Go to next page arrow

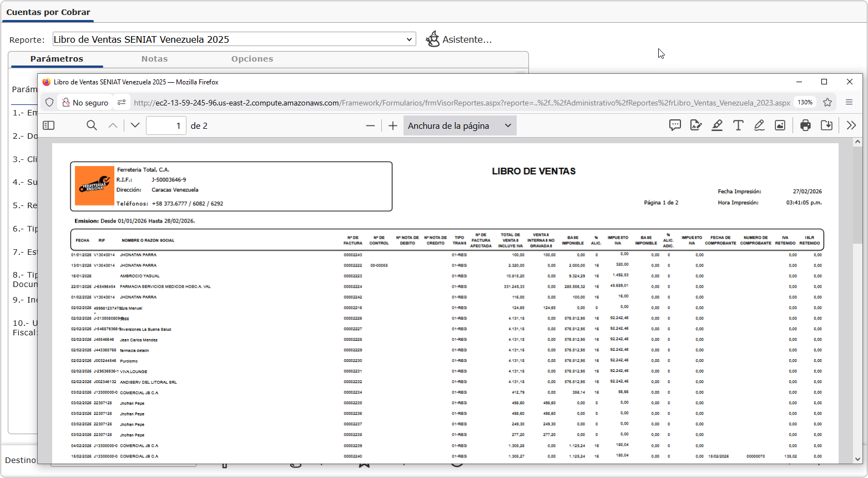[x=135, y=125]
